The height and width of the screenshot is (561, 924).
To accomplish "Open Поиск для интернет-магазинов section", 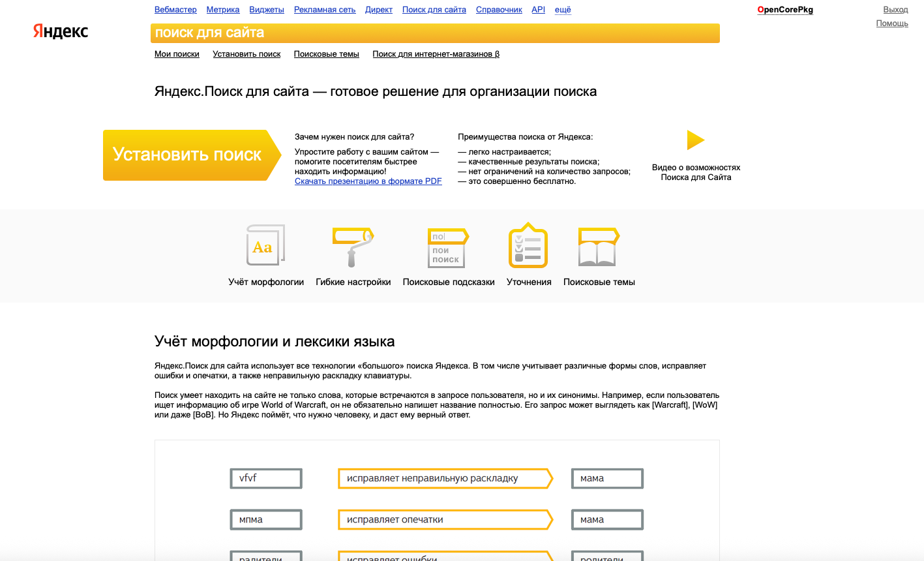I will point(436,54).
